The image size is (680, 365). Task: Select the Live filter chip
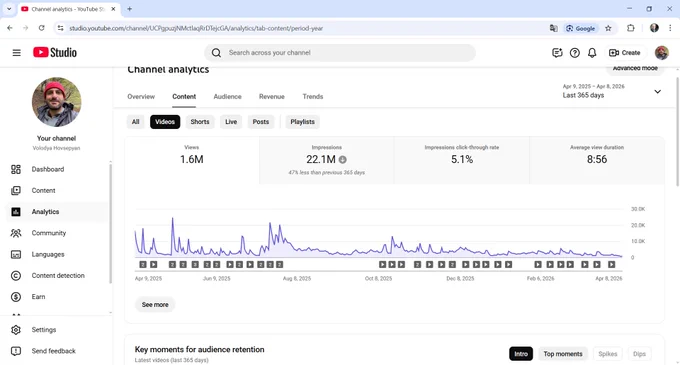[231, 122]
